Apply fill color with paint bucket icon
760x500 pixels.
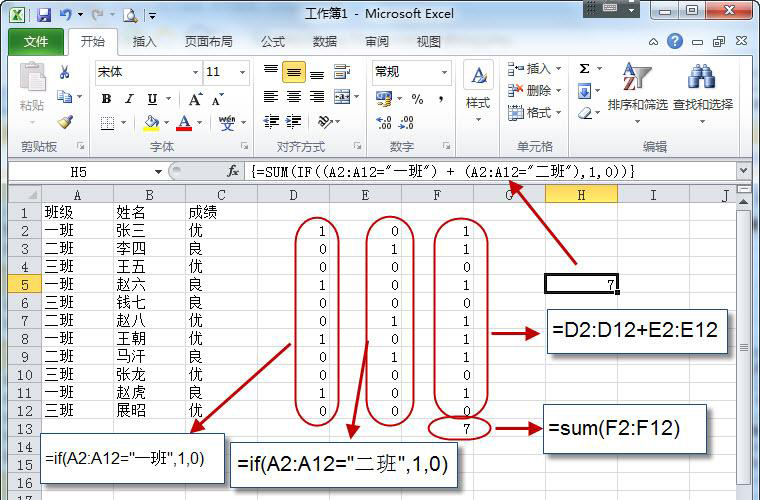click(x=151, y=123)
